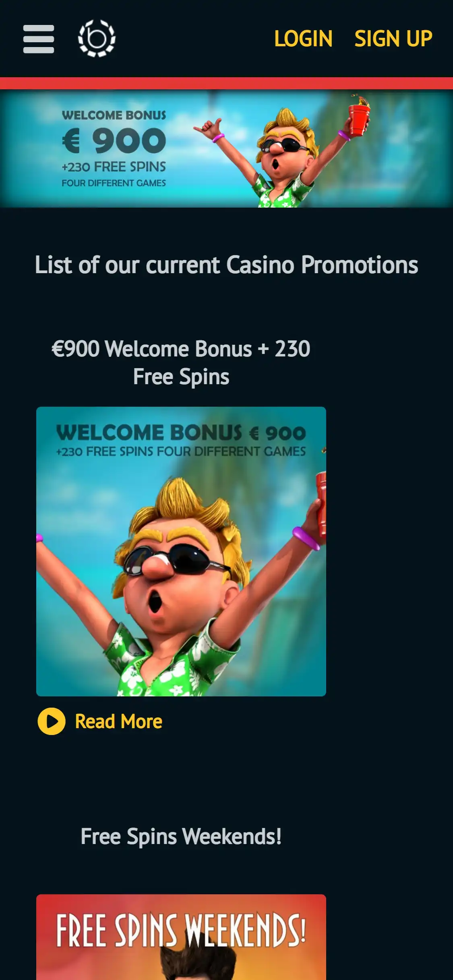Click WELCOME BONUS € 900 text on the card
Viewport: 453px width, 980px height.
click(x=181, y=433)
